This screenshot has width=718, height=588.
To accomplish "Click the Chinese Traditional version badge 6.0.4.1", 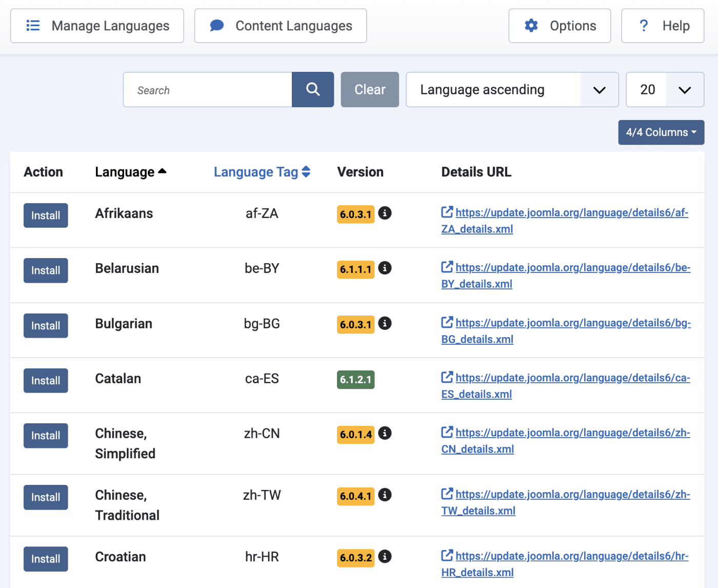I will 356,496.
